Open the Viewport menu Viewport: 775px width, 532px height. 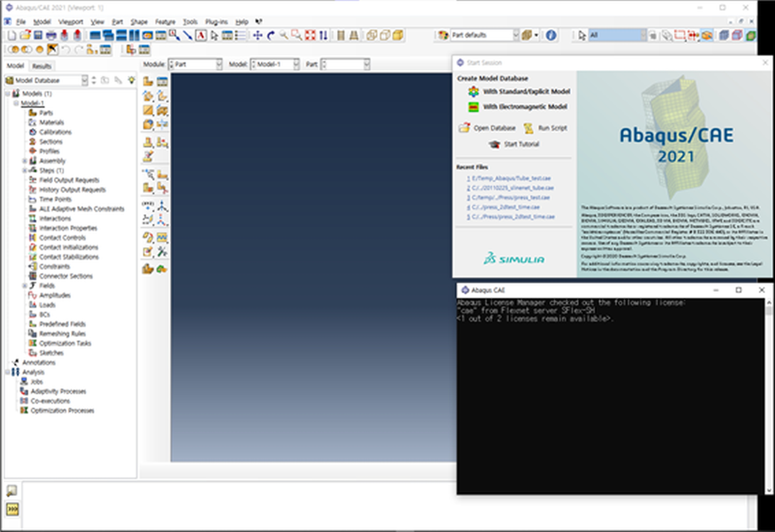tap(71, 22)
